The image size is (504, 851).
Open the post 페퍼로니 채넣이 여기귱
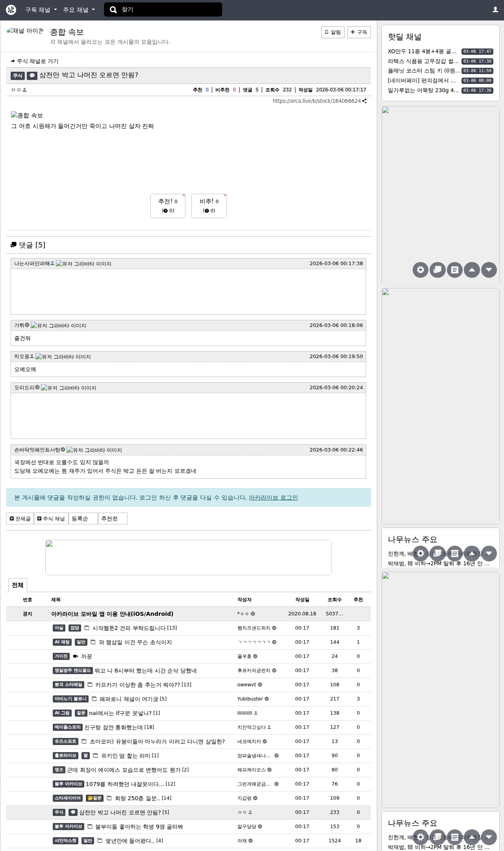tap(129, 699)
